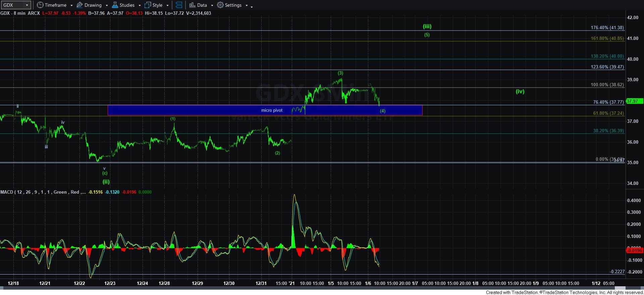Expand the Timeframe dropdown arrow
This screenshot has height=295, width=644.
tap(71, 5)
